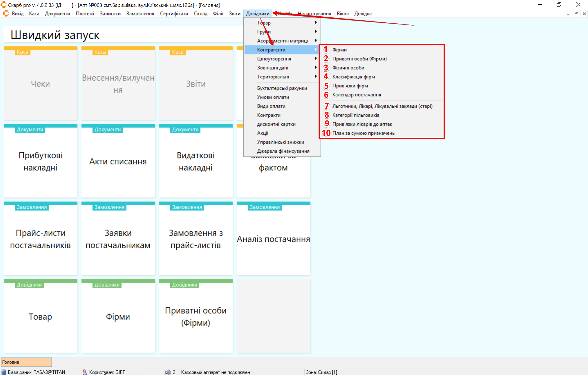Choose Календар постачання submenu item
The width and height of the screenshot is (588, 376).
(357, 95)
